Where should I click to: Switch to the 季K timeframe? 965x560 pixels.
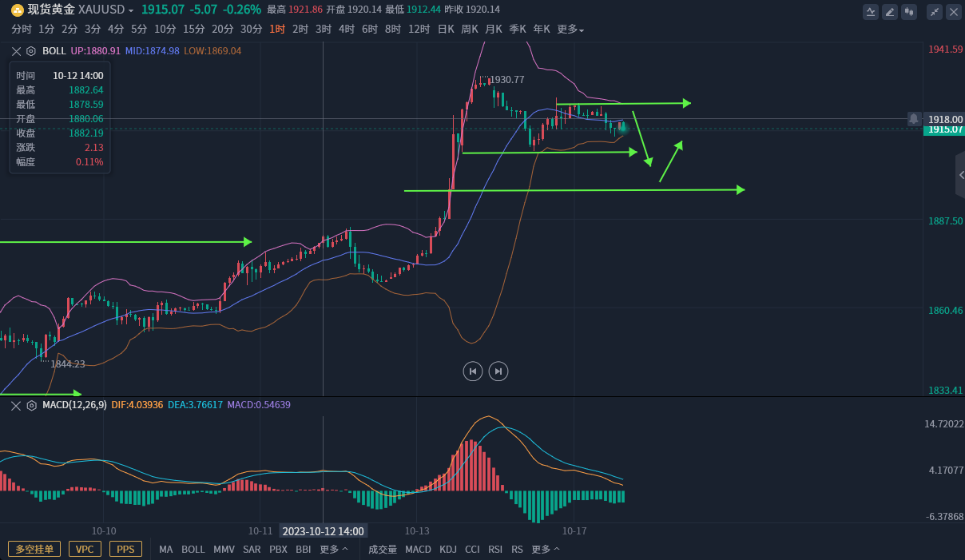[x=518, y=29]
